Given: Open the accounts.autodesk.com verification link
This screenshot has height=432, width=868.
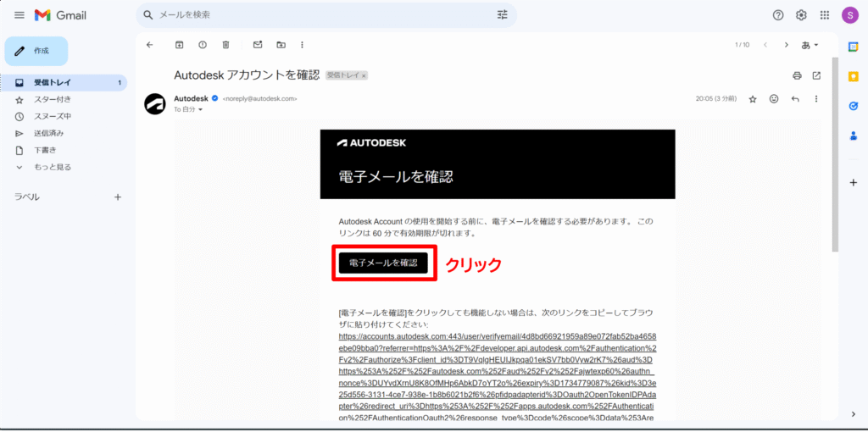Looking at the screenshot, I should coord(498,375).
